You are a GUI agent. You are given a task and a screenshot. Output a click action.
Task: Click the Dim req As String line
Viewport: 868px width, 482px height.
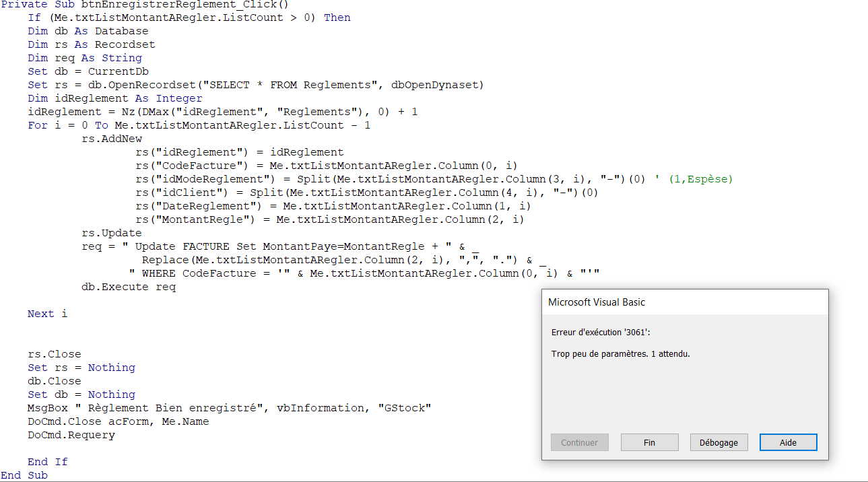tap(85, 58)
